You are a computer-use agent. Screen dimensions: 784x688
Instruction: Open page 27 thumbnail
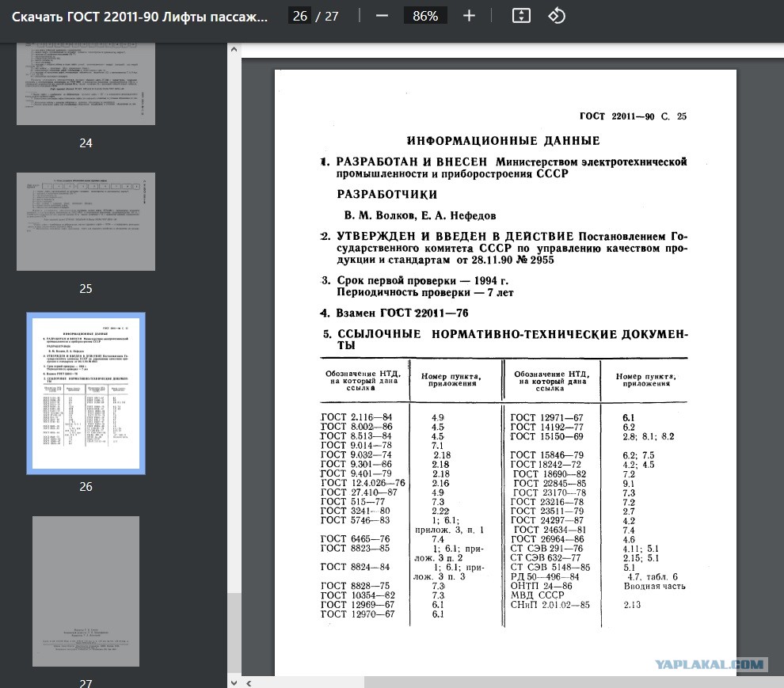click(86, 591)
